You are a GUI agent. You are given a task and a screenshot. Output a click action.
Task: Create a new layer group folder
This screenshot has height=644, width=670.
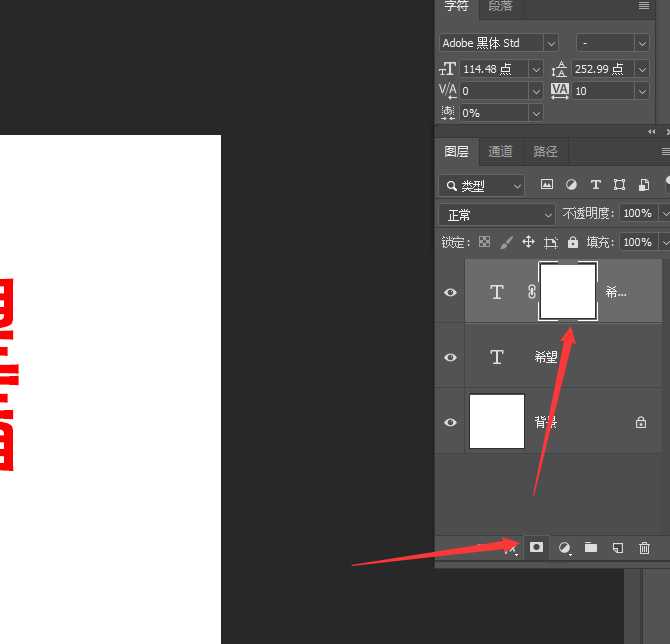tap(591, 547)
